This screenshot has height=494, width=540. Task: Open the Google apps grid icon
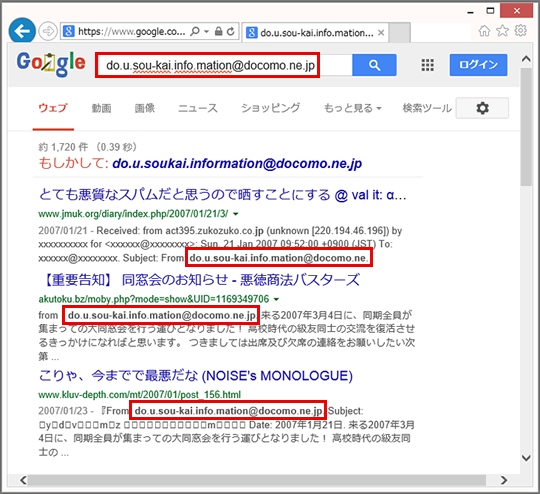(x=427, y=65)
